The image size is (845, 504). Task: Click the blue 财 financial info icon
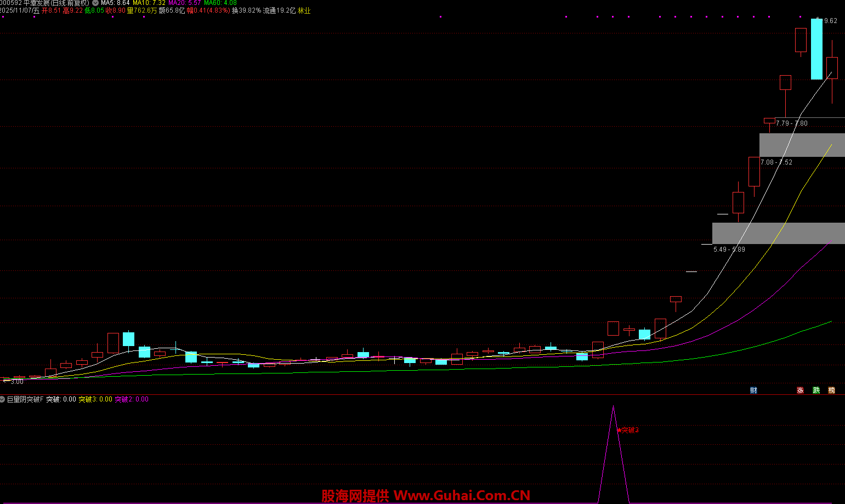[753, 390]
